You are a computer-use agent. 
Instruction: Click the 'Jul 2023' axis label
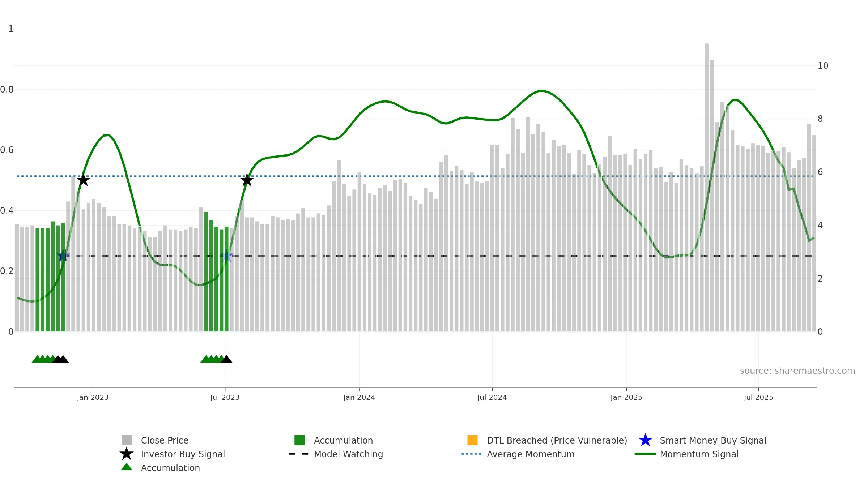[225, 398]
